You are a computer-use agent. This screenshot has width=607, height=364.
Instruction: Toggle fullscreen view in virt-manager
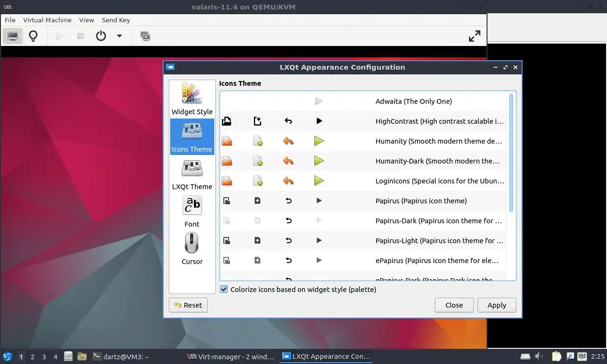pos(475,36)
